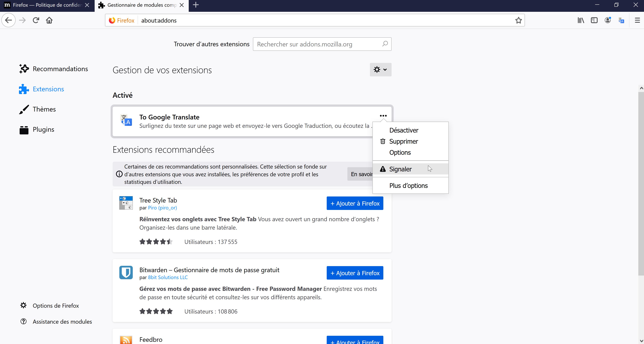Click the info icon in the recommendations notice
Viewport: 644px width, 344px height.
pos(119,174)
